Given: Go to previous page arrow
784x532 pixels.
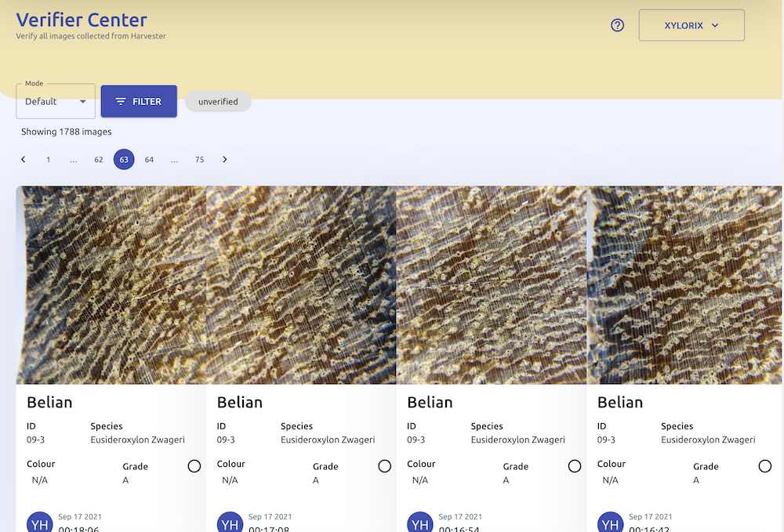Looking at the screenshot, I should pos(24,160).
